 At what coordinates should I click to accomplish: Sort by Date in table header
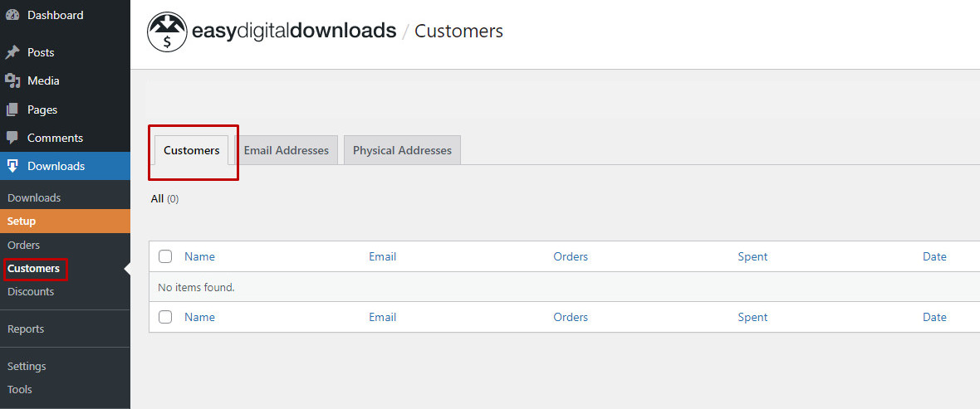point(934,256)
